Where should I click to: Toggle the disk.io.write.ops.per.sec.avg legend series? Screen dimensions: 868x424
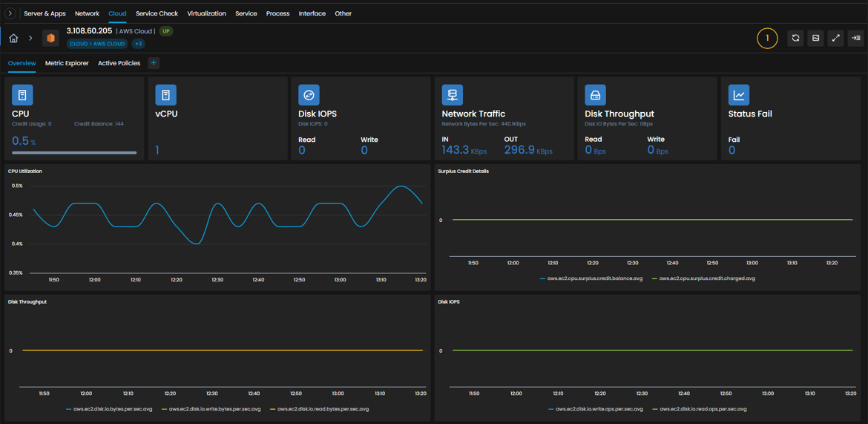point(595,409)
